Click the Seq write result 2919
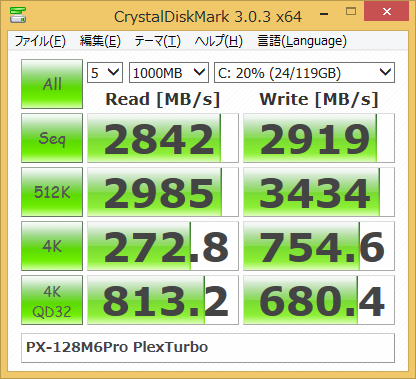The image size is (416, 379). click(x=319, y=138)
